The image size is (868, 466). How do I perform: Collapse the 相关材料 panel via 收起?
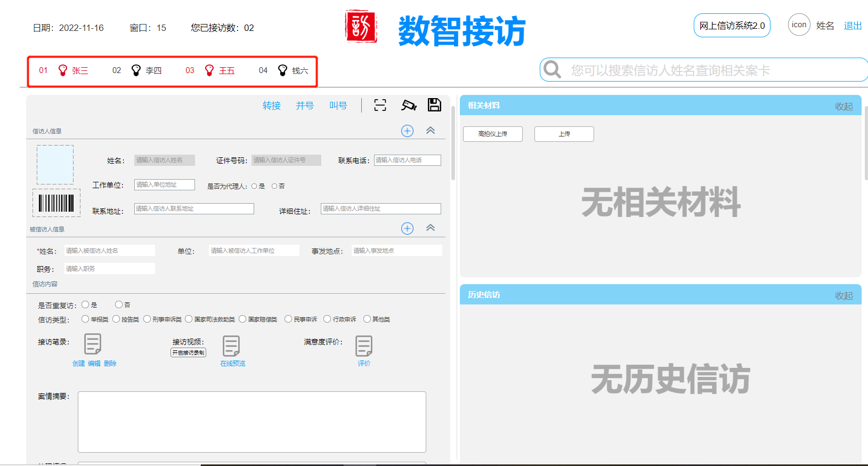[x=844, y=107]
